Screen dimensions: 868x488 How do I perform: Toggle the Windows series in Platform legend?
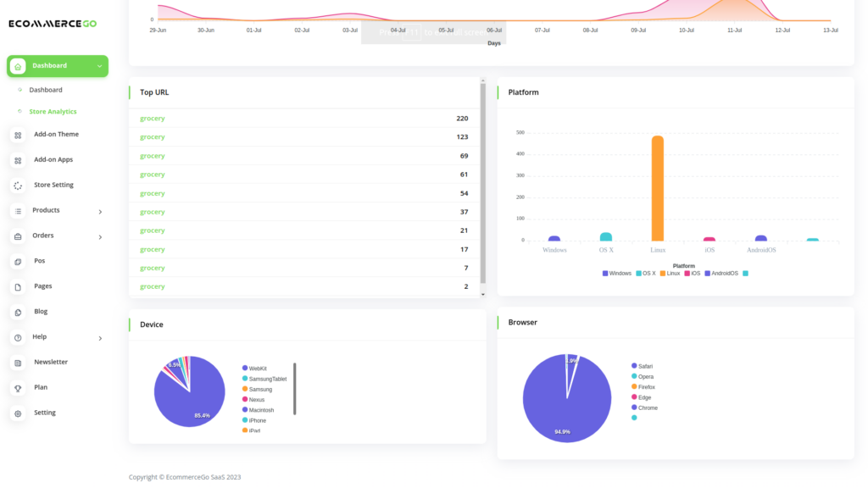click(x=604, y=273)
